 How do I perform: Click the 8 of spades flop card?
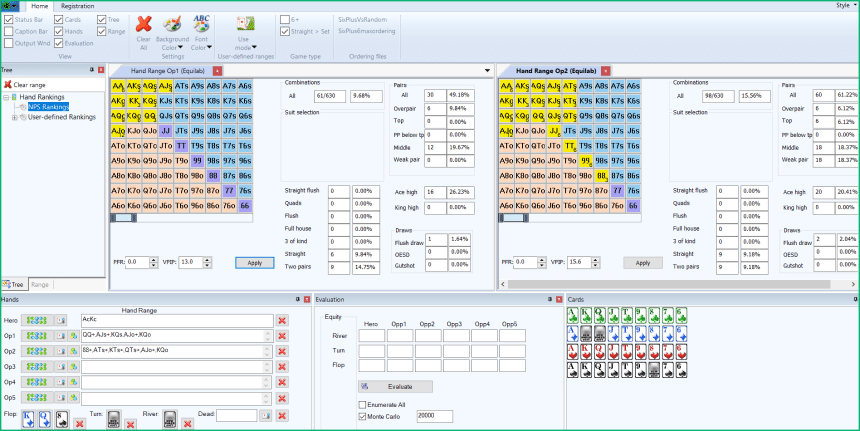[x=61, y=416]
